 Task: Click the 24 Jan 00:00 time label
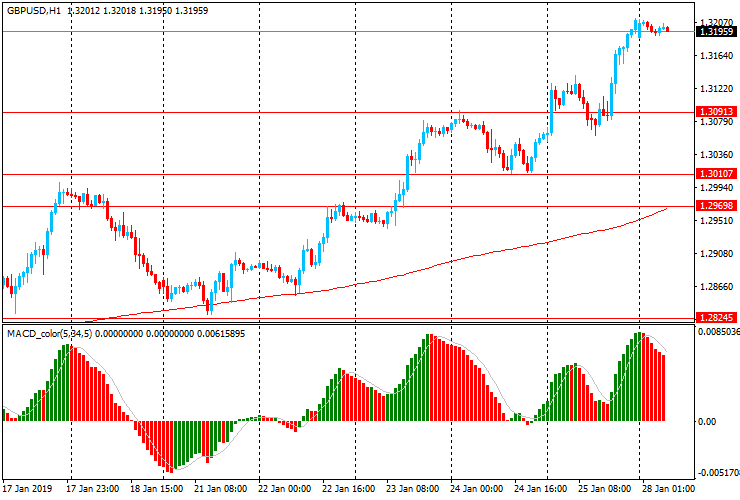click(477, 489)
